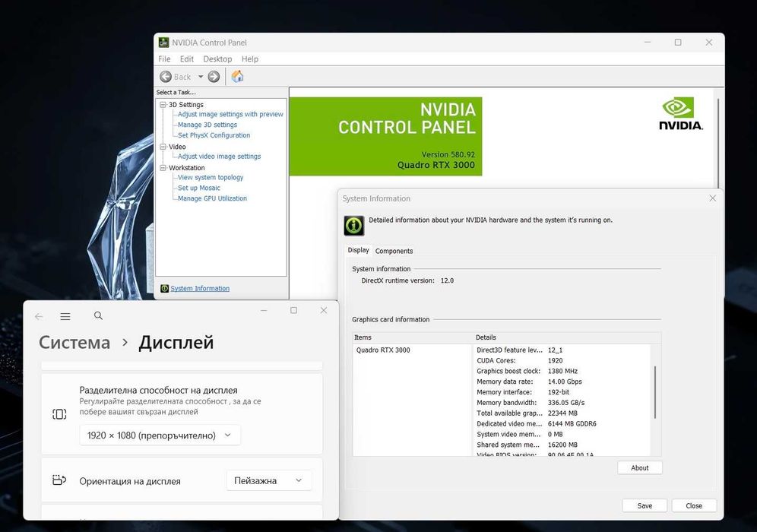
Task: Collapse the Video tree node
Action: pyautogui.click(x=163, y=147)
